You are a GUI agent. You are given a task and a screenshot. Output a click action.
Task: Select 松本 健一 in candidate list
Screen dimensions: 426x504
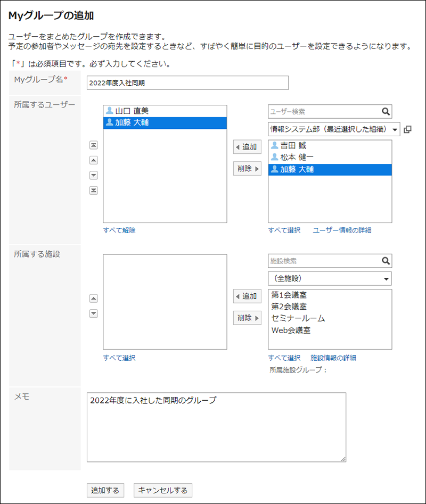click(x=330, y=157)
